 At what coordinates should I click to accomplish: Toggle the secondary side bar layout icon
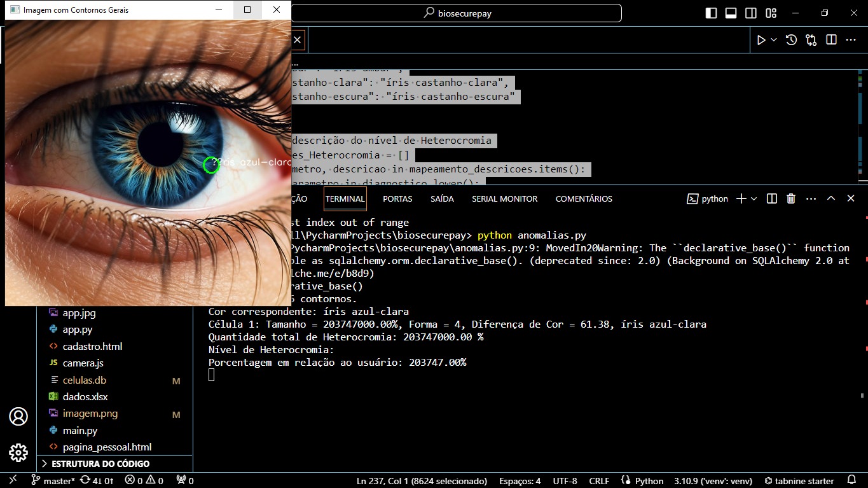click(x=751, y=13)
